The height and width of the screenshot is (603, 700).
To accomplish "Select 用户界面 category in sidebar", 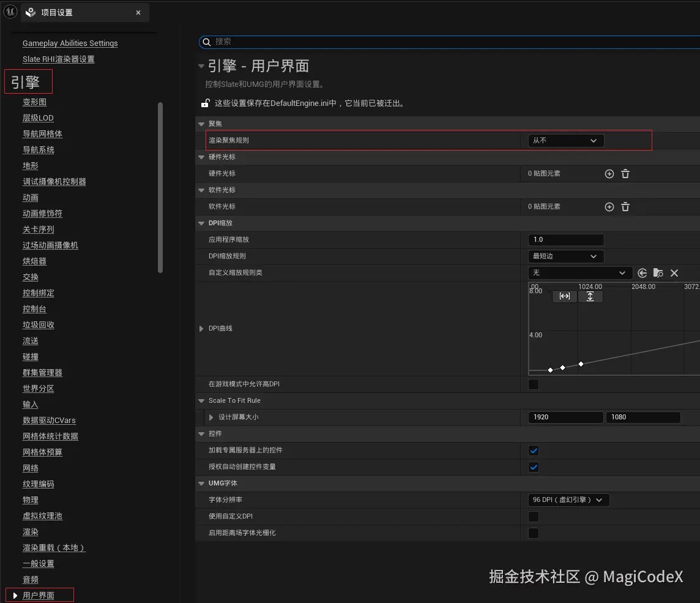I will click(39, 596).
